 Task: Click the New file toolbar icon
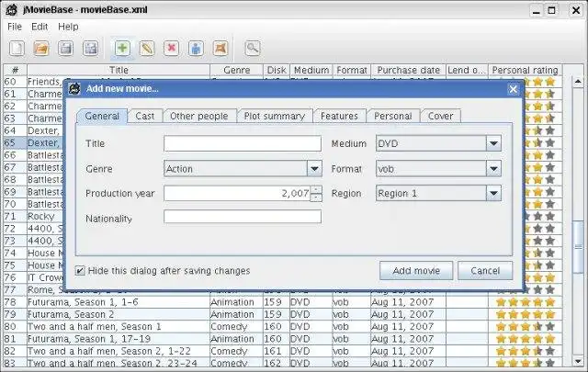[17, 48]
